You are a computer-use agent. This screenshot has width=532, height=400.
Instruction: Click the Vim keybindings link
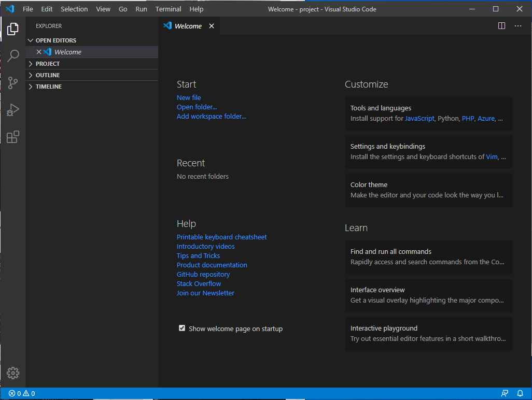pyautogui.click(x=492, y=156)
